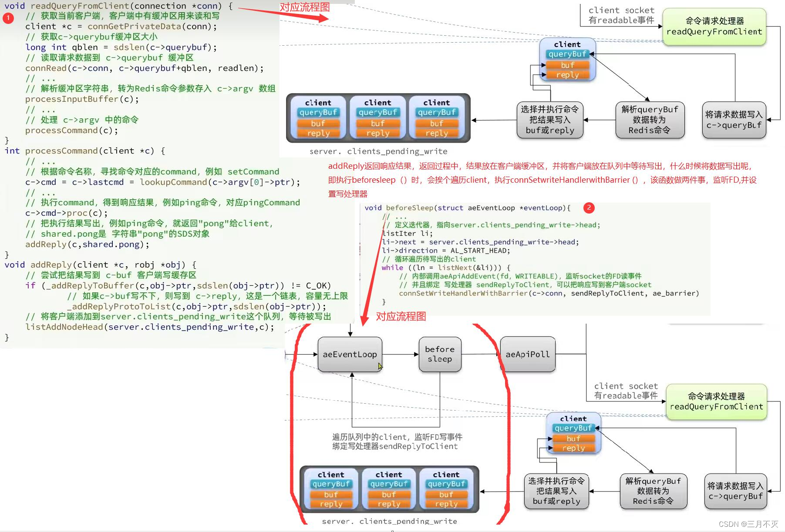The height and width of the screenshot is (532, 785).
Task: Click the connRead(c->conn, c->querybuf+qblen, readlen) line
Action: click(144, 68)
